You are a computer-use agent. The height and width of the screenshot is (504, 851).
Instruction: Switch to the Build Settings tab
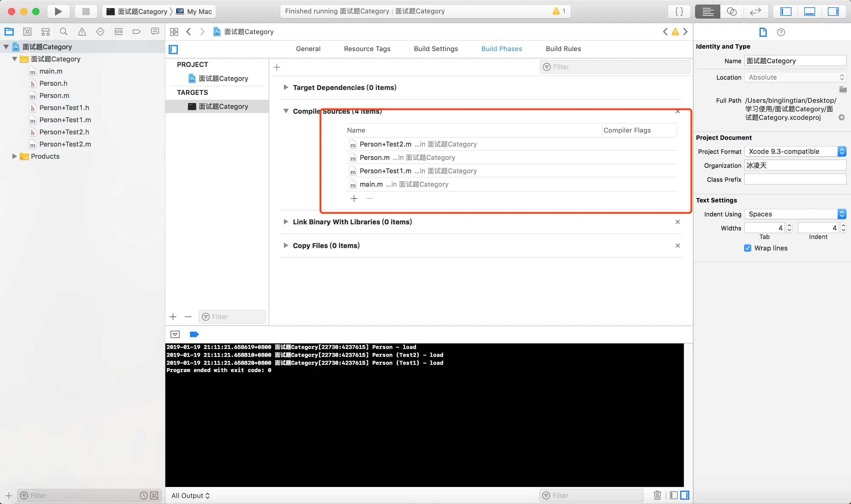436,49
